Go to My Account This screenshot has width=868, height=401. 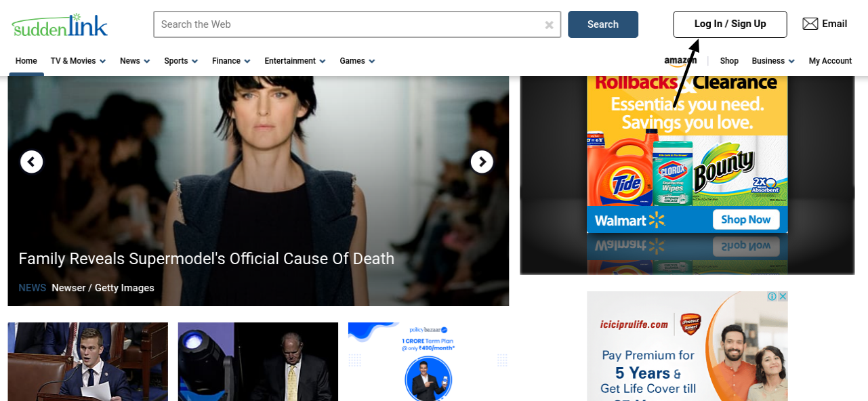click(x=830, y=61)
